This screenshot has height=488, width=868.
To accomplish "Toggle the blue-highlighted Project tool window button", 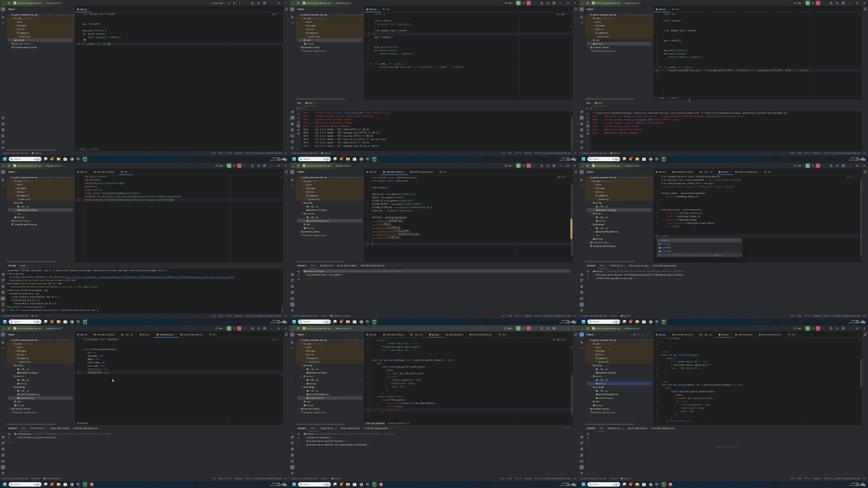I will 582,335.
